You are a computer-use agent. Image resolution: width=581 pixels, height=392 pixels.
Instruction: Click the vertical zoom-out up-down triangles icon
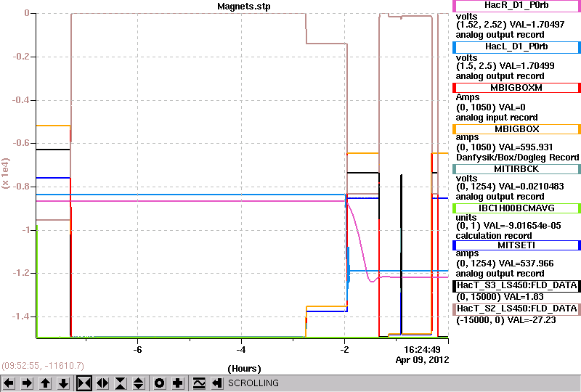[x=139, y=383]
